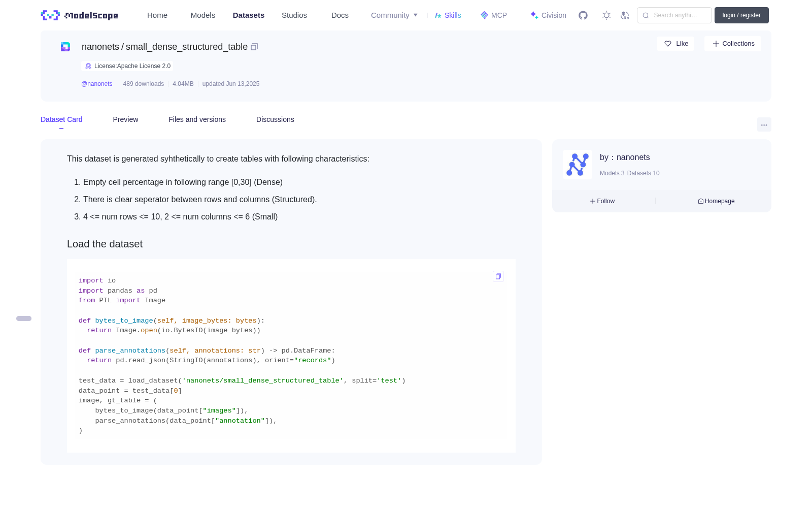Follow the nanonets organization
Image resolution: width=812 pixels, height=508 pixels.
602,201
